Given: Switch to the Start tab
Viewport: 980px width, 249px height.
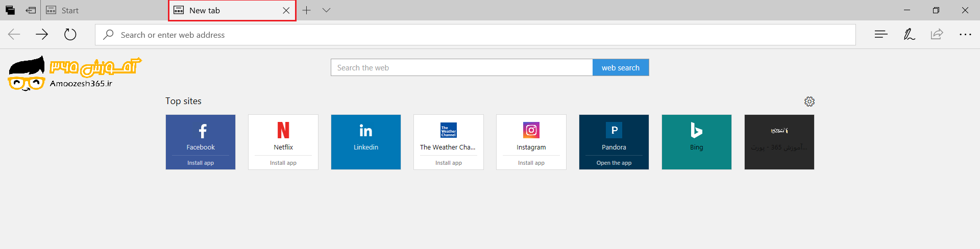Looking at the screenshot, I should (x=105, y=10).
